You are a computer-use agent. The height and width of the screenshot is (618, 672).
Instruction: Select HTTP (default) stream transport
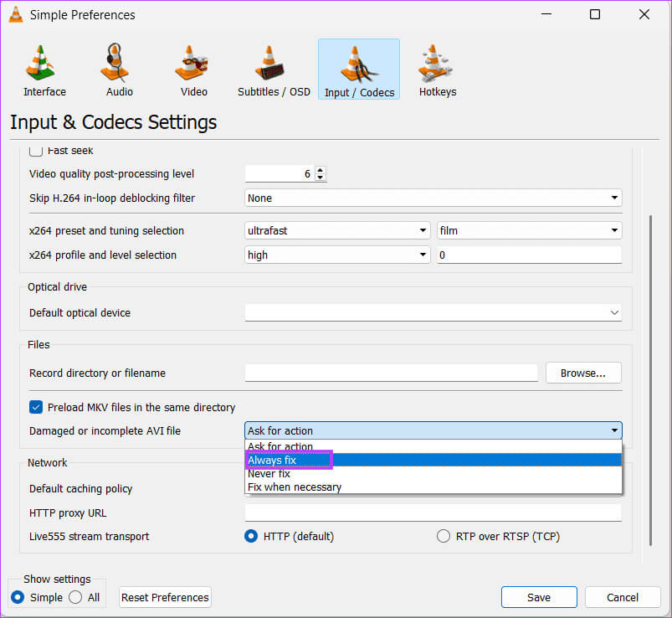pos(251,536)
